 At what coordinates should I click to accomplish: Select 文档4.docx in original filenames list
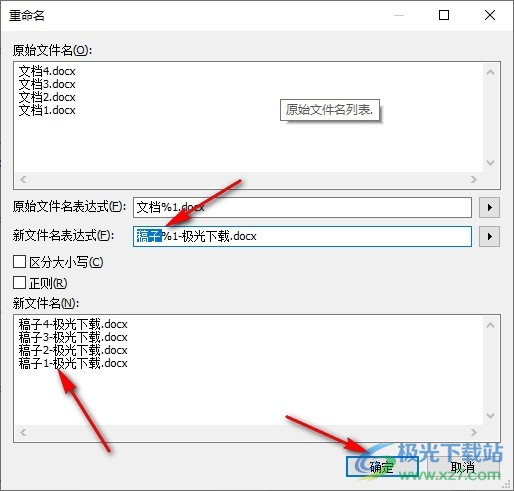[47, 71]
